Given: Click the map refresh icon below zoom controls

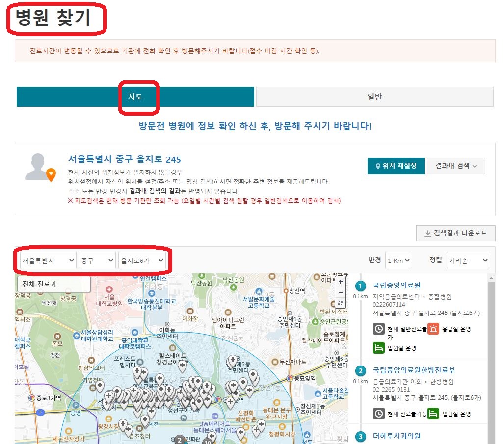Looking at the screenshot, I should pos(341,303).
